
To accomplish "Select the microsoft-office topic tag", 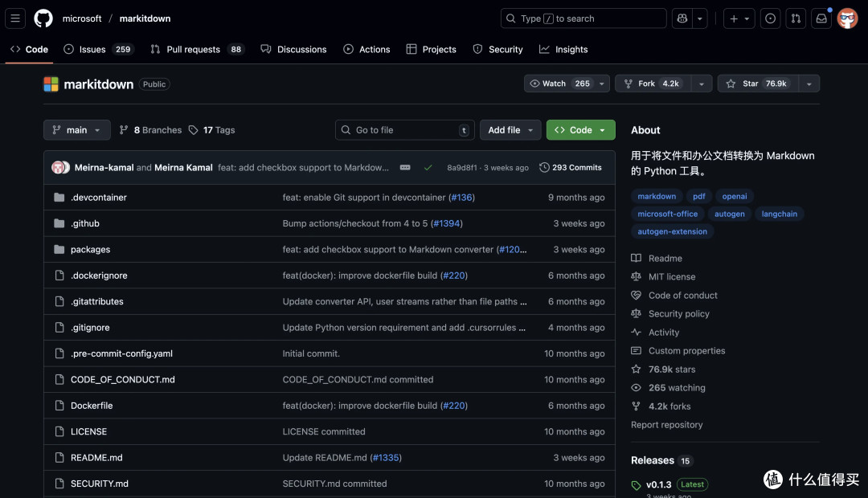I will [x=668, y=214].
